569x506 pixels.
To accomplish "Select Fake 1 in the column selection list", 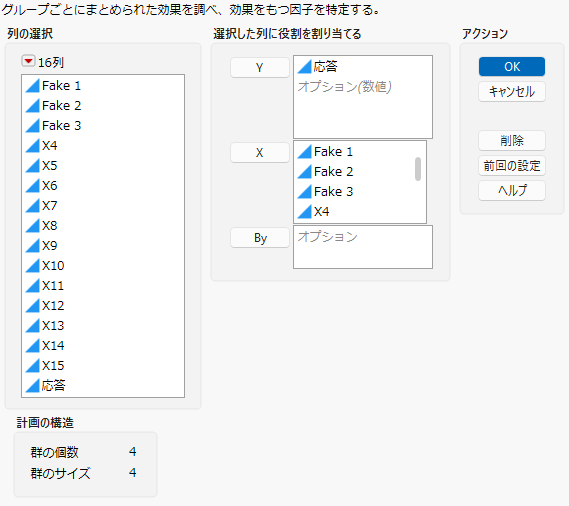I will coord(103,86).
